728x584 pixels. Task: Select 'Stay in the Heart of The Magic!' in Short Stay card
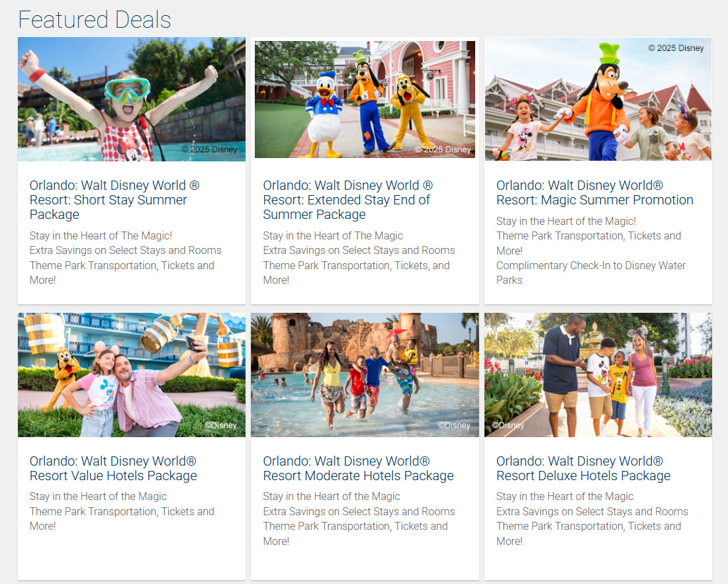[101, 235]
